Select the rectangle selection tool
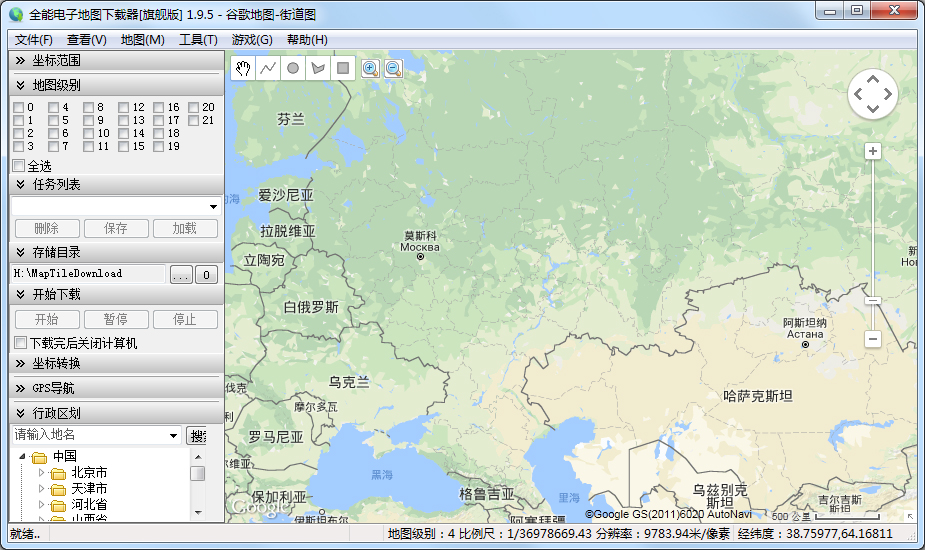Viewport: 925px width, 550px height. click(x=343, y=68)
